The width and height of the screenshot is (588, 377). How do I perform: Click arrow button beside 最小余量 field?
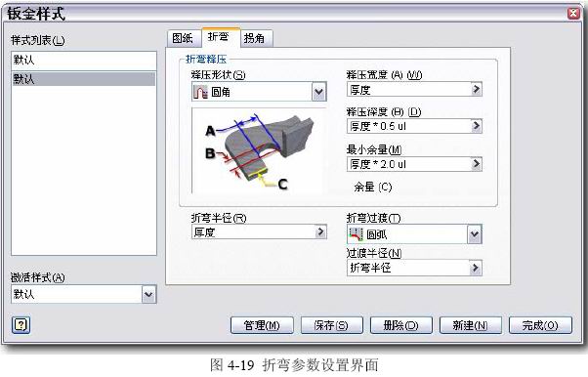click(x=476, y=164)
